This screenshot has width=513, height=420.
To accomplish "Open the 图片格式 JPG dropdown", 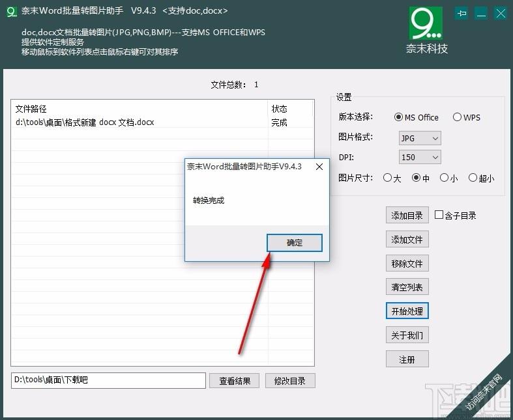I will [420, 138].
